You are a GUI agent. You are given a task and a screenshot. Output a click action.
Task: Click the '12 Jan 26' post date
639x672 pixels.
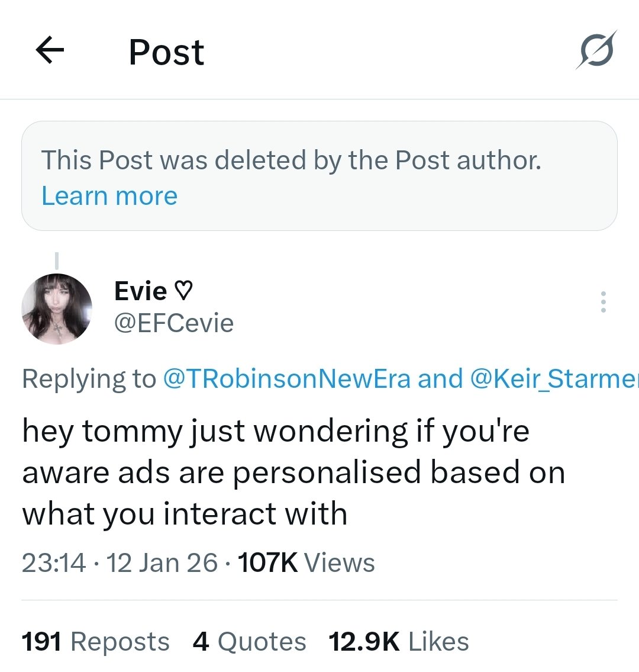tap(162, 562)
